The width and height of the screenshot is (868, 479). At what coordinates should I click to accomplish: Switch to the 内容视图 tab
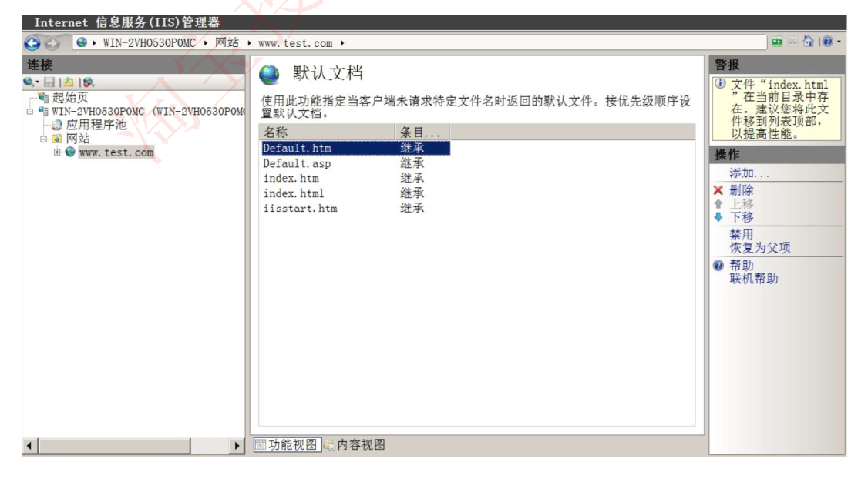[x=355, y=444]
